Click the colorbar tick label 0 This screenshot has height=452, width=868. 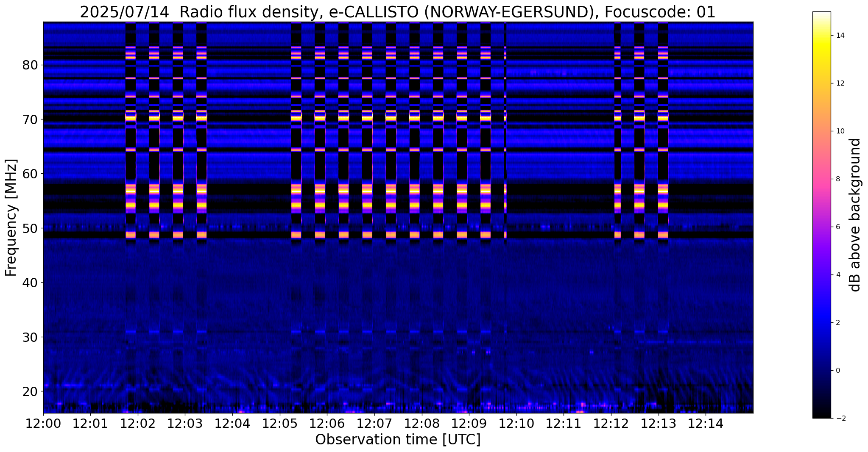pos(837,371)
